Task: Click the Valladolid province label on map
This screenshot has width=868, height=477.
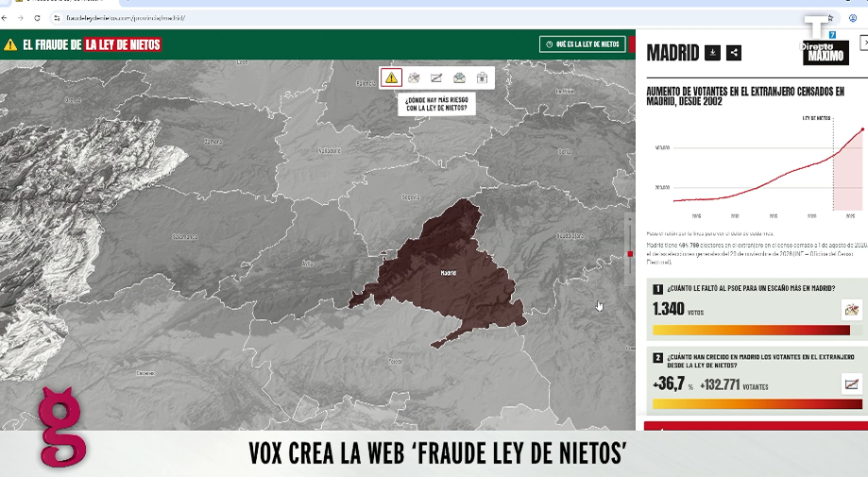Action: coord(330,150)
